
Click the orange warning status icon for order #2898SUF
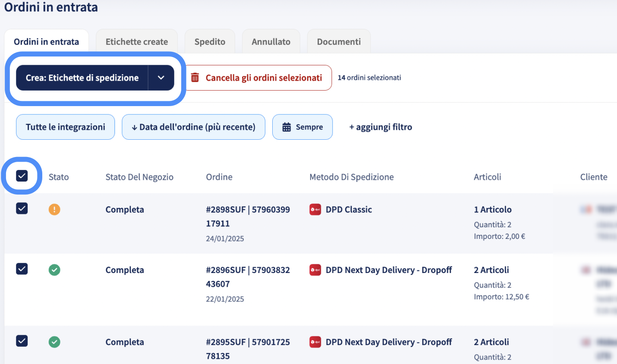pyautogui.click(x=54, y=210)
